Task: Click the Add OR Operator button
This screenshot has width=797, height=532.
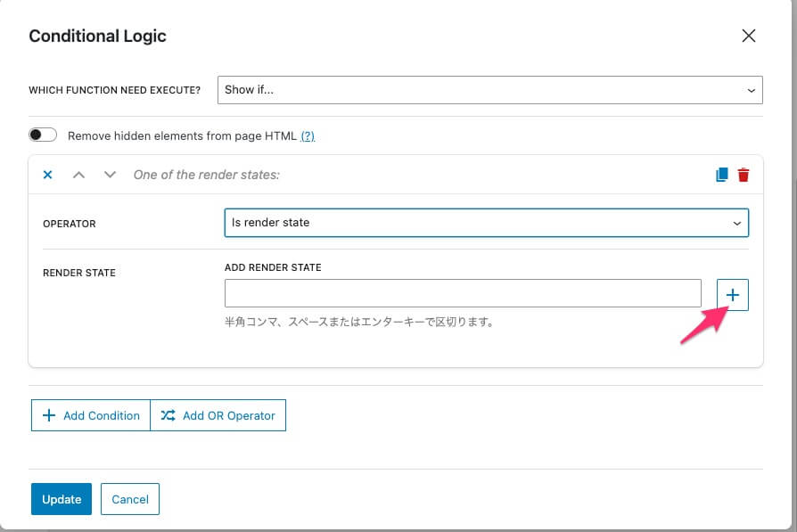Action: [218, 415]
